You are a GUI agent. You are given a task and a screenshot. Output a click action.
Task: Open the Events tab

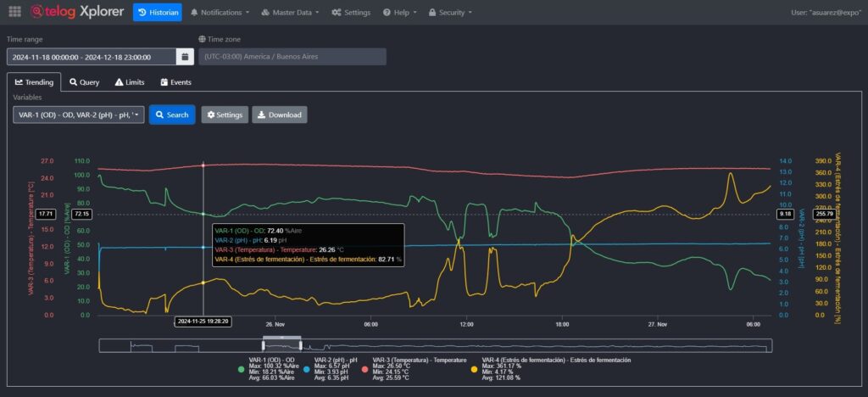pyautogui.click(x=175, y=82)
